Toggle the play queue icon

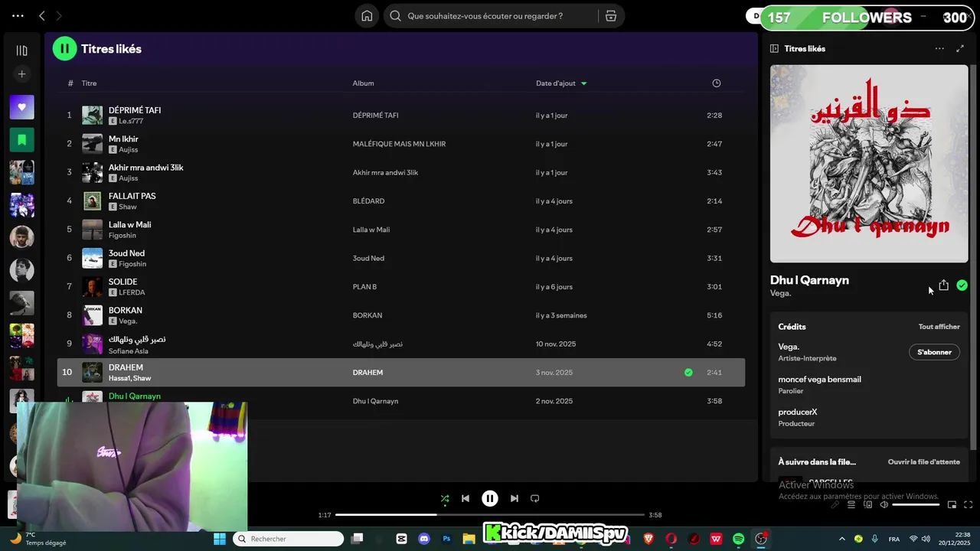pos(851,504)
